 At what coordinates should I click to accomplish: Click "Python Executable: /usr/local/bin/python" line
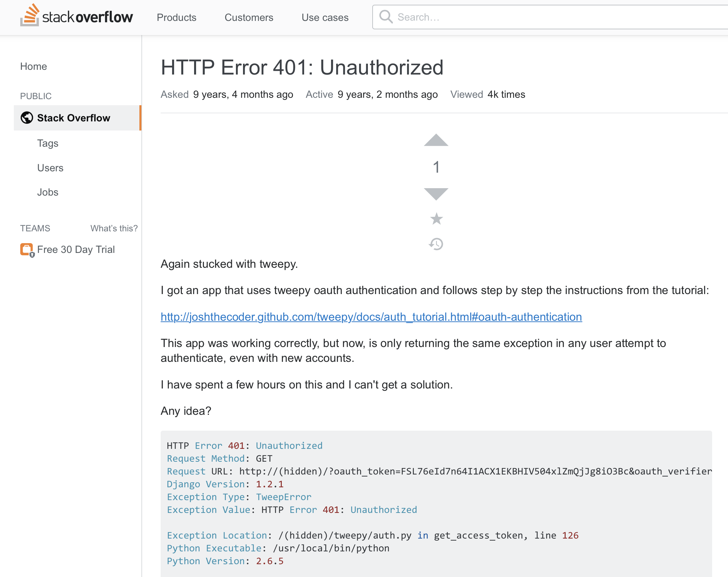(x=278, y=548)
